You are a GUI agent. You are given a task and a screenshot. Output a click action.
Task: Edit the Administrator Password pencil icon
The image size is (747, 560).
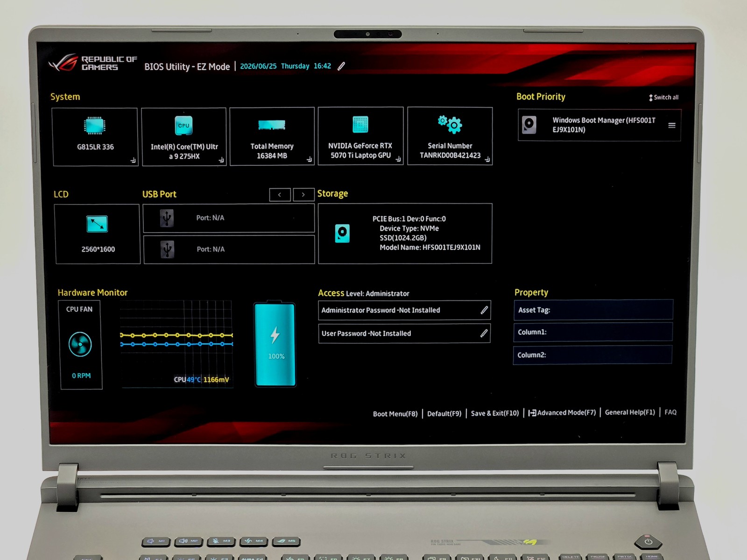click(484, 310)
